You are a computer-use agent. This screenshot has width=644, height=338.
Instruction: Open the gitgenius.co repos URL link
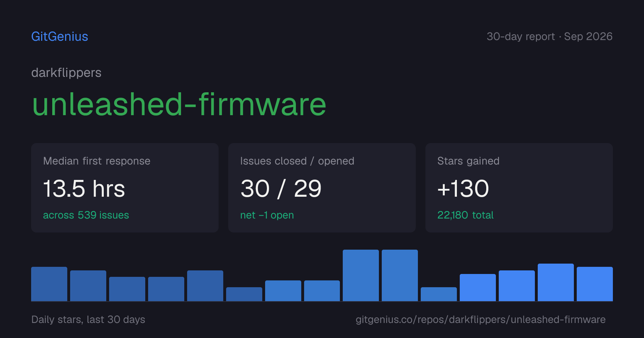[x=480, y=319]
